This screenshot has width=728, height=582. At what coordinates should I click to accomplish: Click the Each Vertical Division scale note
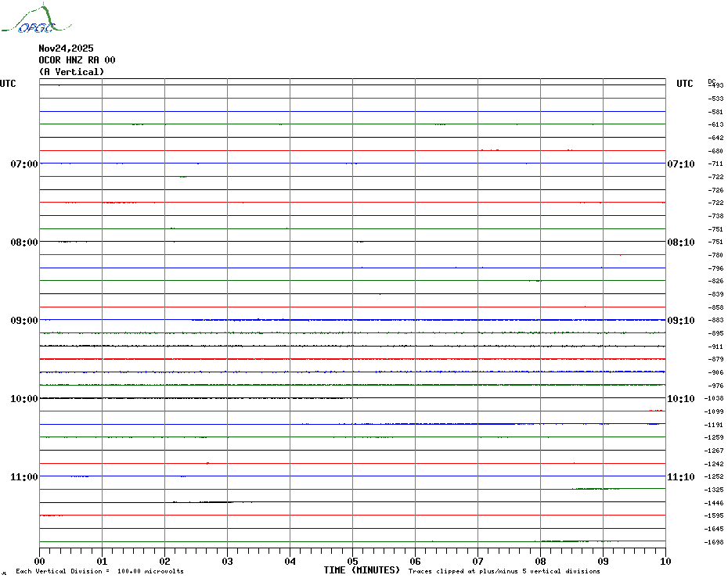99,572
